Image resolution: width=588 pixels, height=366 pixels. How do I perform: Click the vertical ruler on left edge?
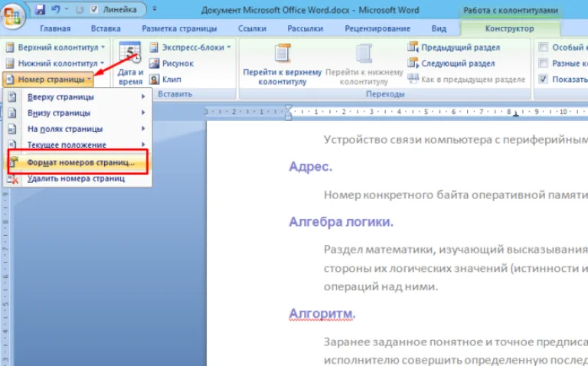pos(5,277)
